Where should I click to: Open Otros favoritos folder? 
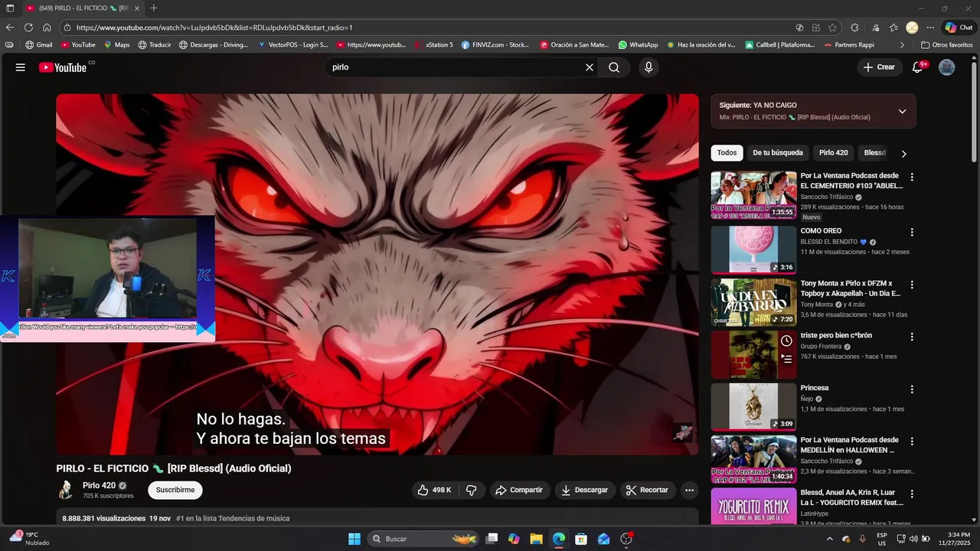pos(946,45)
